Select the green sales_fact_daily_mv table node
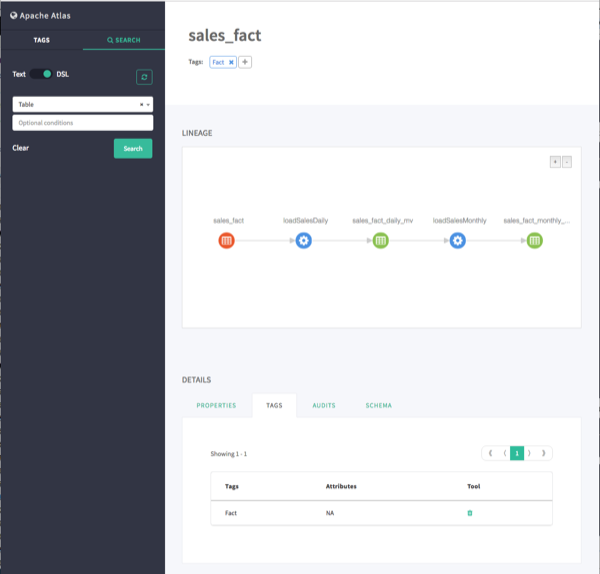This screenshot has width=600, height=574. pyautogui.click(x=381, y=241)
